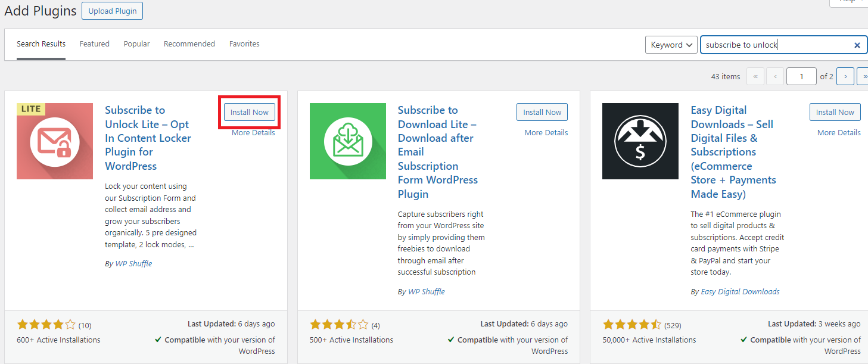This screenshot has height=364, width=868.
Task: Select the page number input box
Action: pos(801,76)
